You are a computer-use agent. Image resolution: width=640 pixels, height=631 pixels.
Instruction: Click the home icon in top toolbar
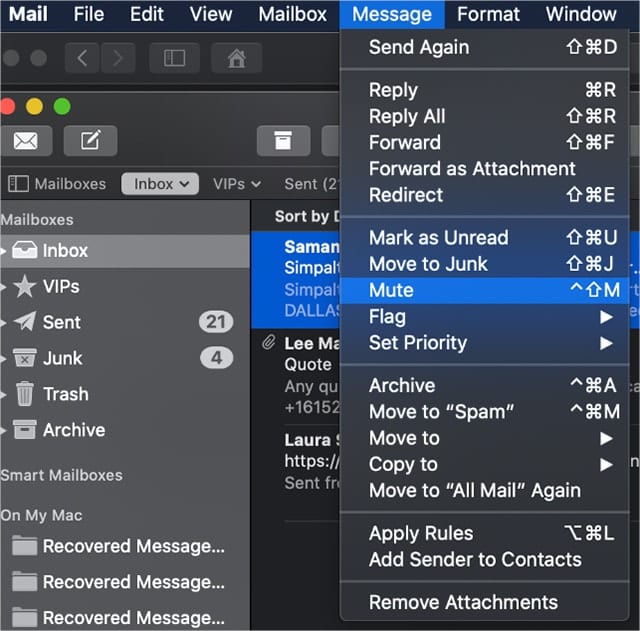click(237, 59)
